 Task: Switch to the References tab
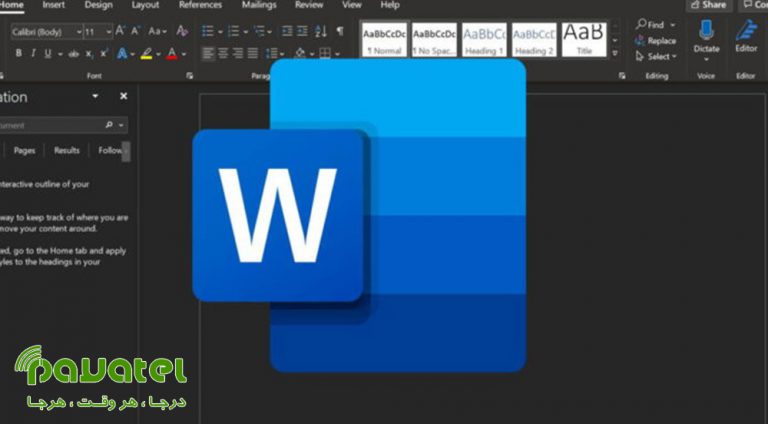[x=200, y=5]
